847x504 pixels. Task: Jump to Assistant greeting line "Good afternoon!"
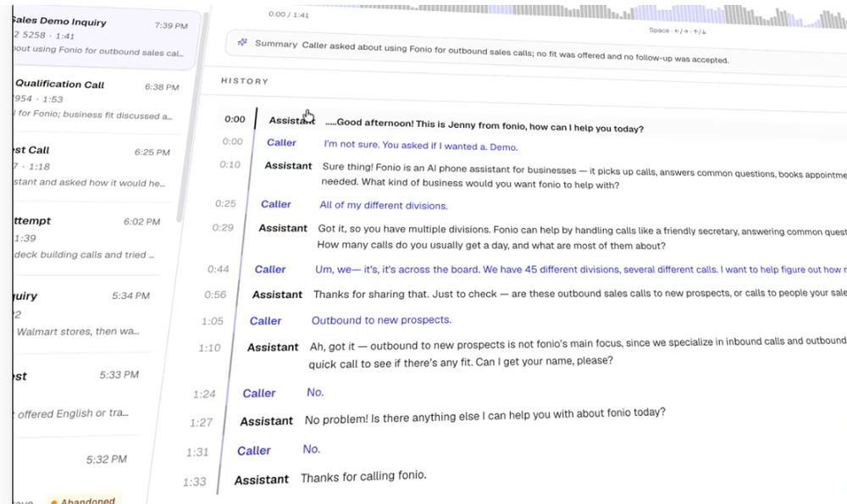pos(484,125)
